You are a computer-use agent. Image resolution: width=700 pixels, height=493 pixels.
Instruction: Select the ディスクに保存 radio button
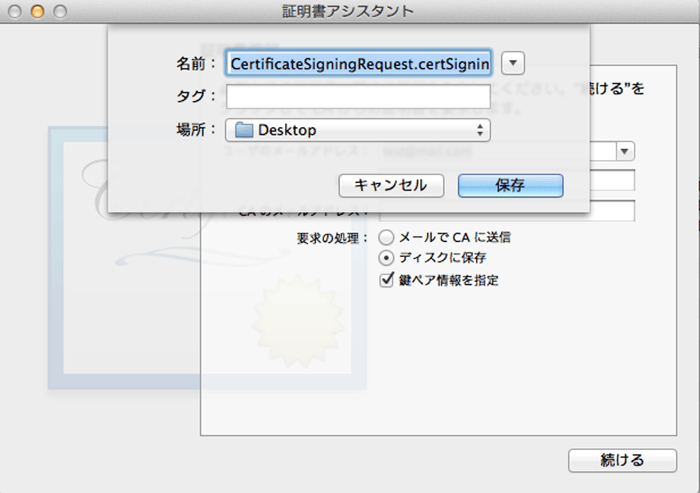(x=386, y=258)
